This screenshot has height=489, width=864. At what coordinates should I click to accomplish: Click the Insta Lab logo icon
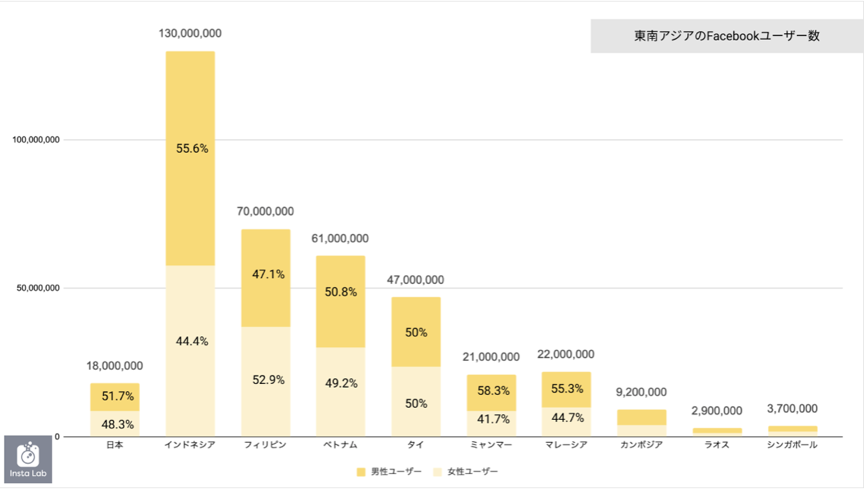coord(28,459)
